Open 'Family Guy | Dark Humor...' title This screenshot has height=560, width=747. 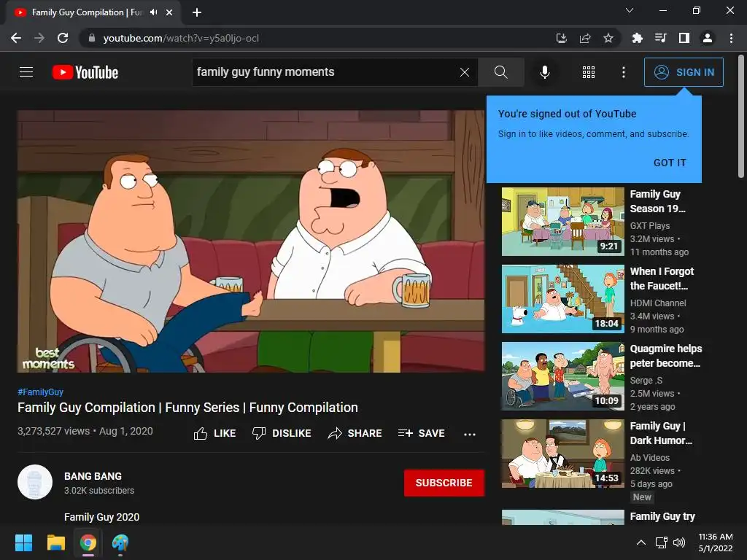[x=661, y=433]
